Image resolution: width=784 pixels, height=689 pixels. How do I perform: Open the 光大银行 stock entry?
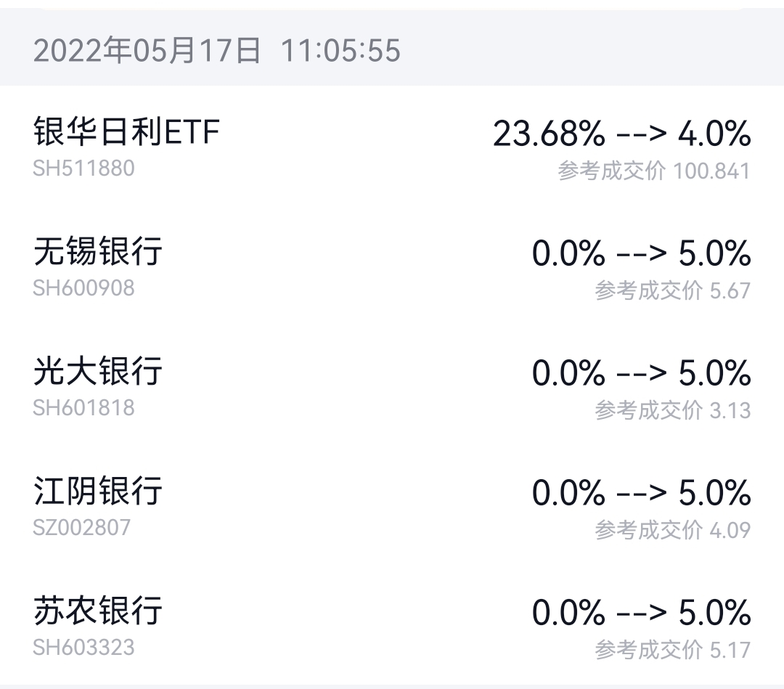point(98,372)
